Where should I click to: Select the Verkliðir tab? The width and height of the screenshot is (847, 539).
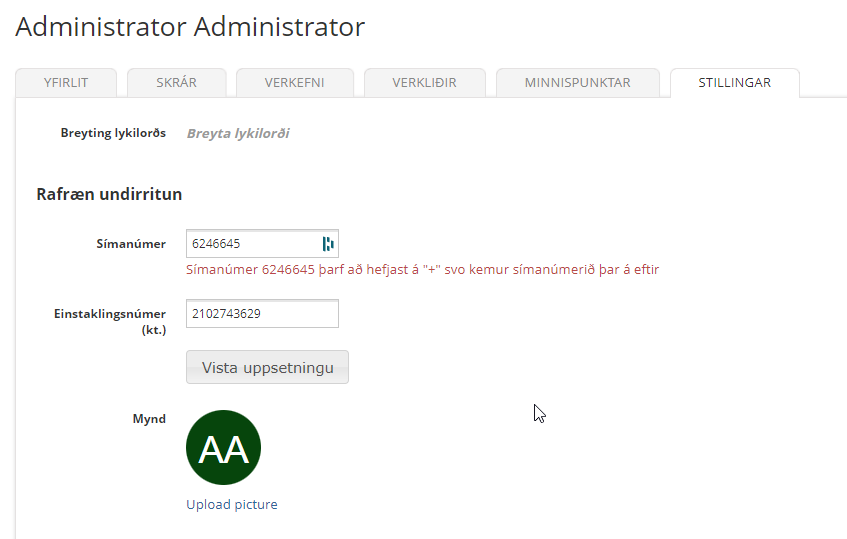[424, 83]
